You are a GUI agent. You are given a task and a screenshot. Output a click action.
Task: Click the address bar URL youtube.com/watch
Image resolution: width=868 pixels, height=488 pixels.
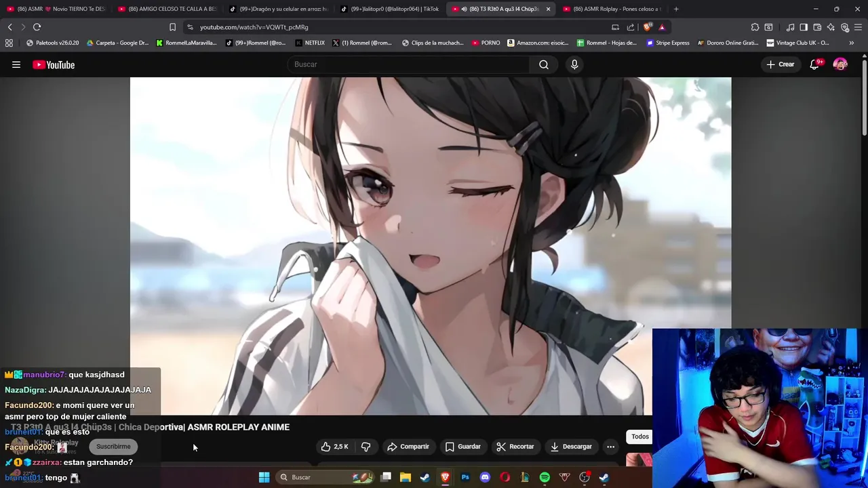254,27
